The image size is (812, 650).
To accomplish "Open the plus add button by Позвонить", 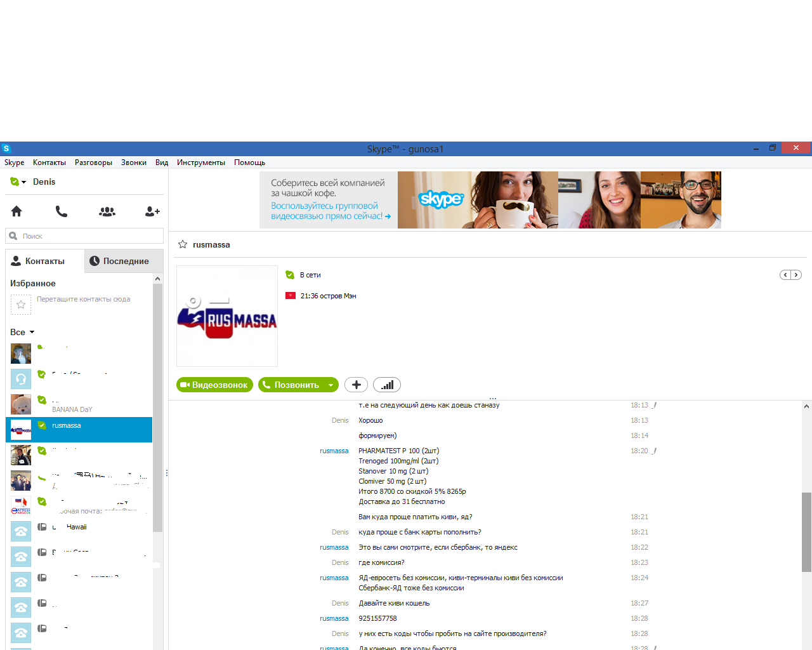I will [356, 385].
